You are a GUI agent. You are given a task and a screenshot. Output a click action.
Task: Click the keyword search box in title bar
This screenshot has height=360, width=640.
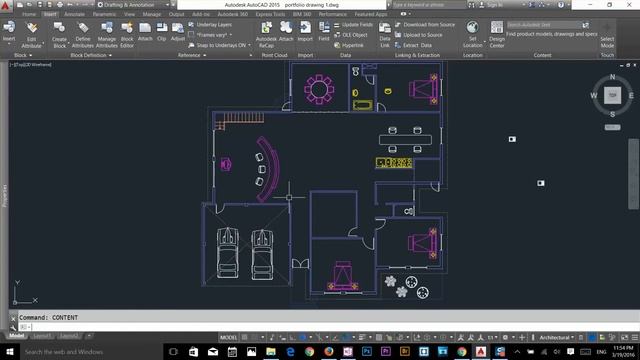point(428,5)
